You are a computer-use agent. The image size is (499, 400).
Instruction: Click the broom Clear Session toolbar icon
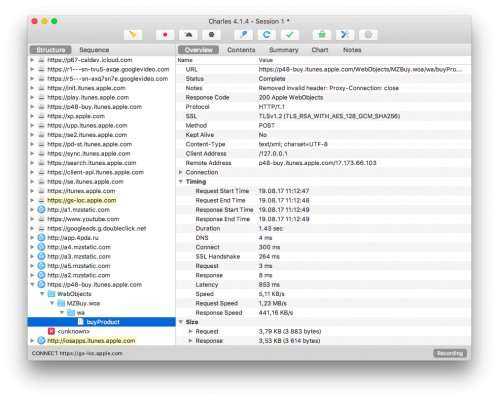tap(133, 35)
